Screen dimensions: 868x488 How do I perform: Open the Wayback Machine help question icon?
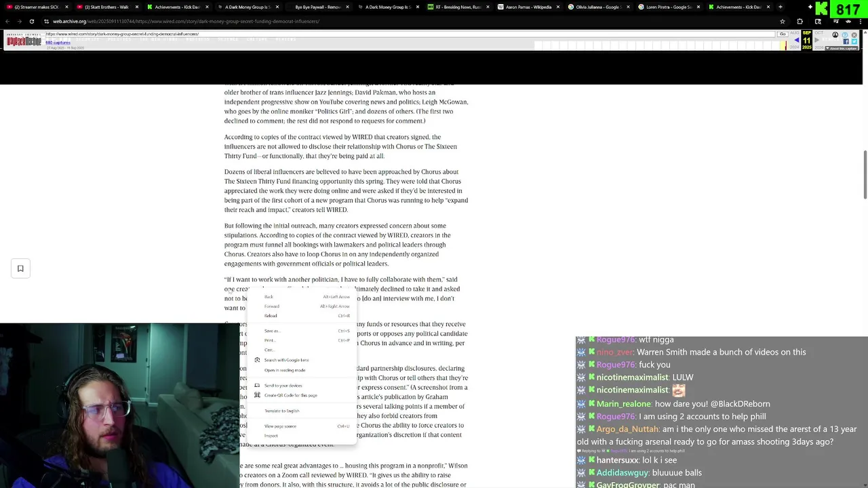tap(845, 35)
